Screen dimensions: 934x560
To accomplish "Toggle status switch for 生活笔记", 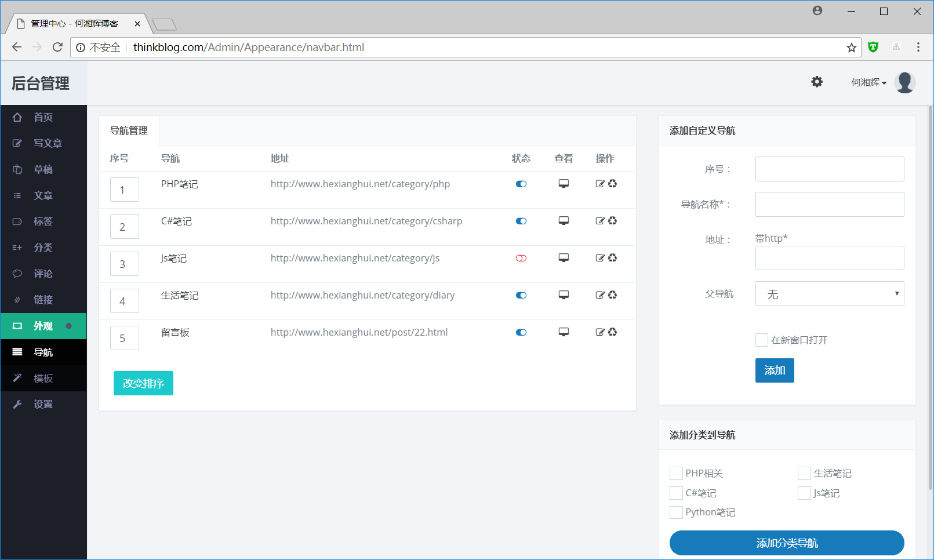I will [x=521, y=295].
